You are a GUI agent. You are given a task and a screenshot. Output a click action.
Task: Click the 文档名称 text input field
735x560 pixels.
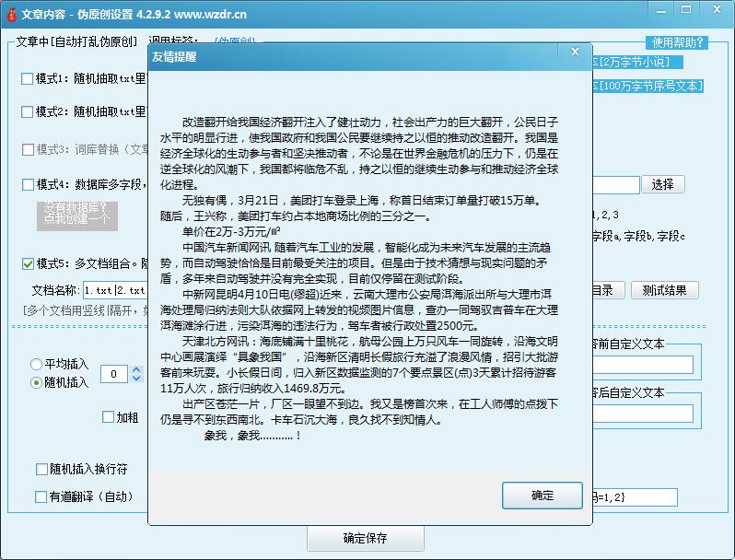tap(114, 291)
